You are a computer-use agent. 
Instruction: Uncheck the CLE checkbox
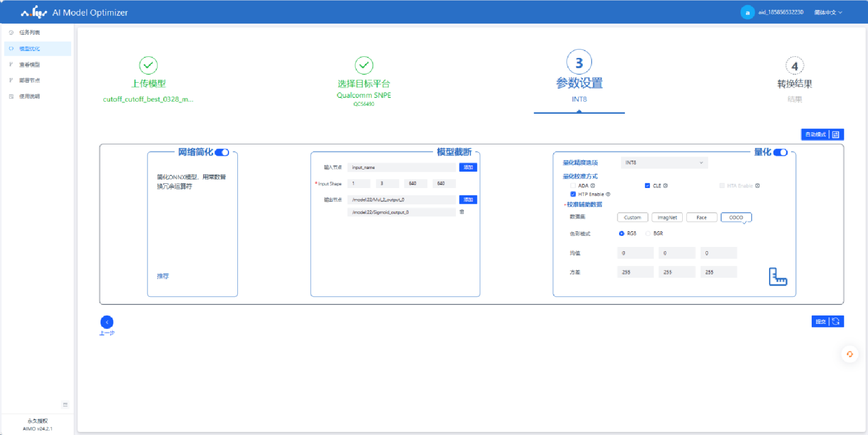647,185
